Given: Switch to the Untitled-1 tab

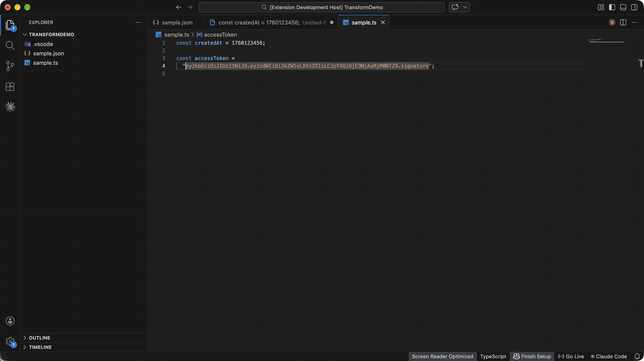Looking at the screenshot, I should pyautogui.click(x=272, y=23).
